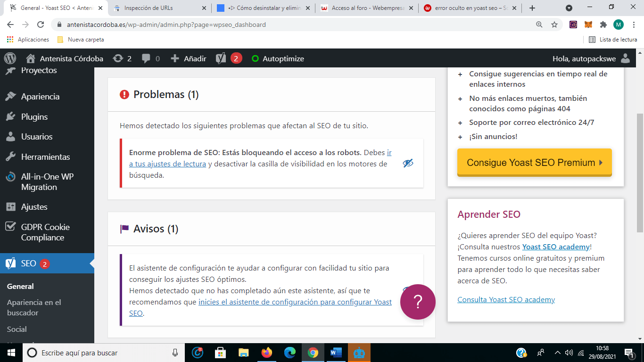The height and width of the screenshot is (362, 644).
Task: Click the Problemas (1) heading
Action: [x=166, y=94]
